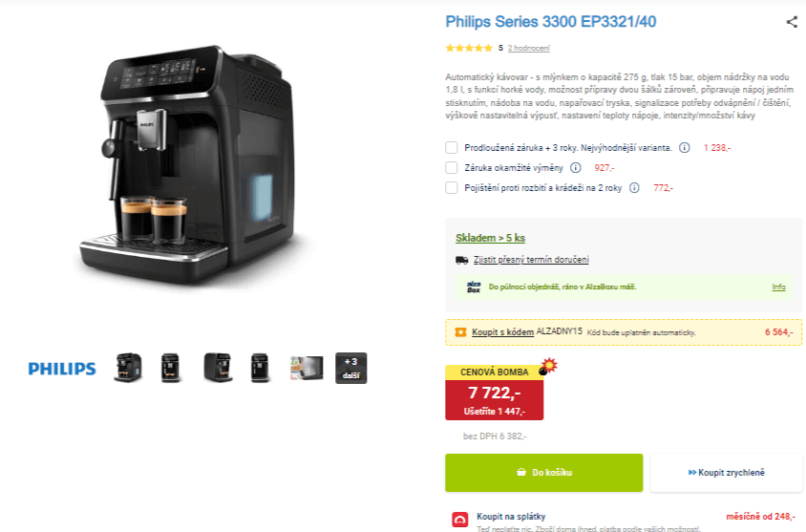Open the Skladem > 5 ks availability link
This screenshot has height=532, width=806.
pyautogui.click(x=490, y=238)
